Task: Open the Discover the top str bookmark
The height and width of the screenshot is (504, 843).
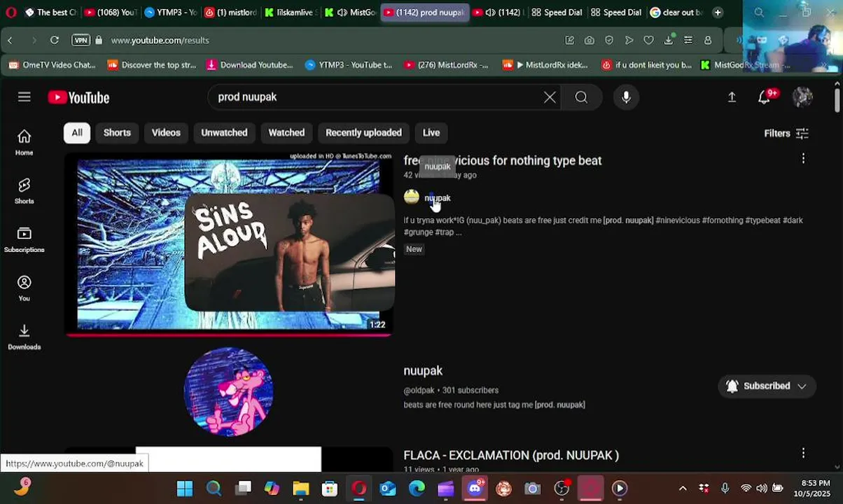Action: click(x=151, y=65)
